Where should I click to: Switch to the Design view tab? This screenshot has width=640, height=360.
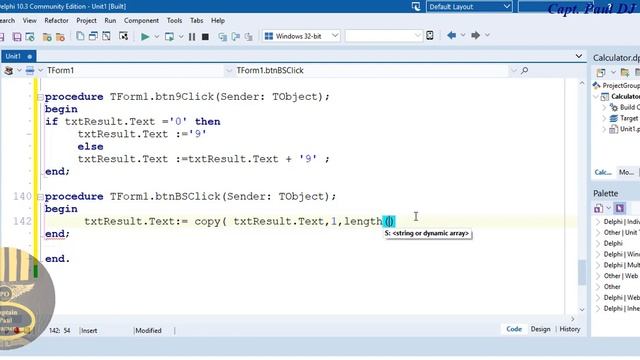coord(540,329)
